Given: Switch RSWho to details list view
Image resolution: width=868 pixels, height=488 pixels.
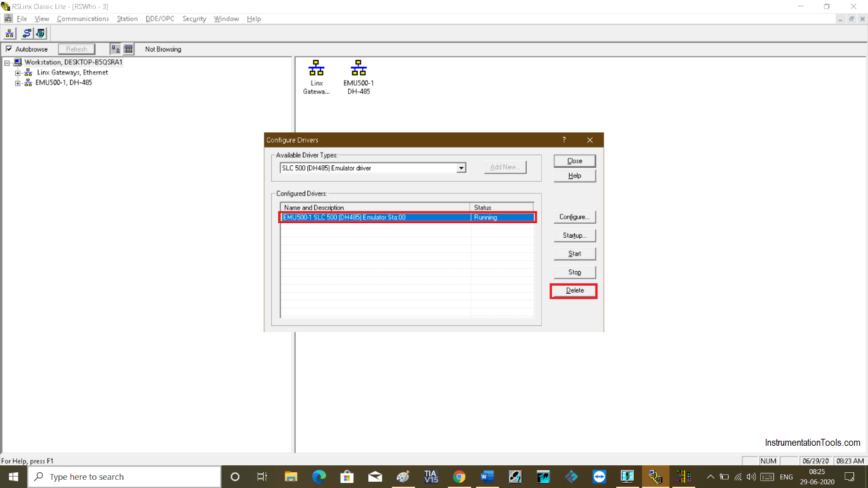Looking at the screenshot, I should [128, 49].
